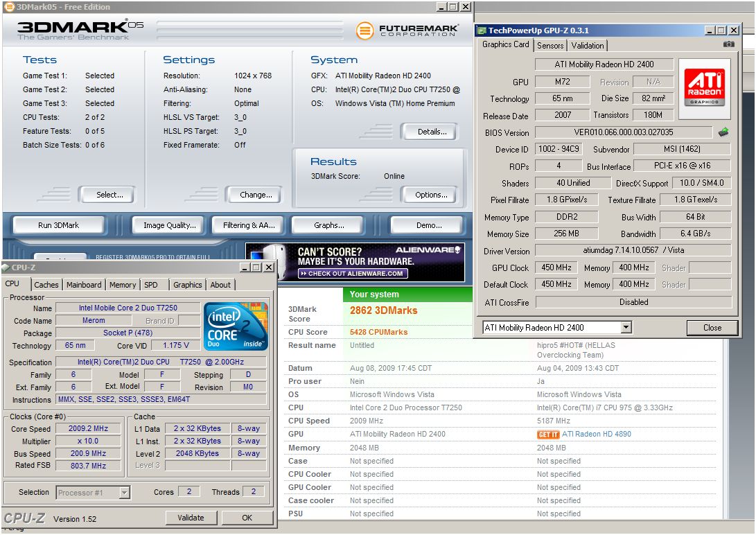Switch to the Validation tab in GPU-Z
Viewport: 756px width, 535px height.
click(x=587, y=45)
